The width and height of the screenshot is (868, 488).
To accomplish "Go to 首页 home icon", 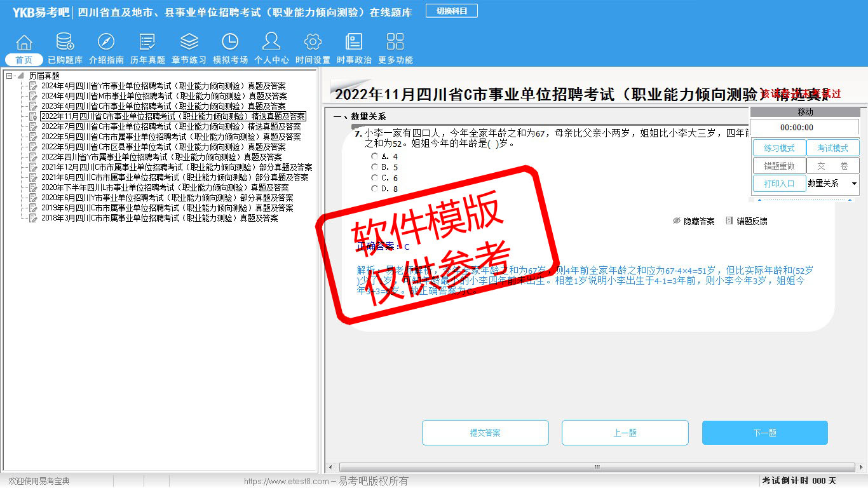I will point(24,43).
